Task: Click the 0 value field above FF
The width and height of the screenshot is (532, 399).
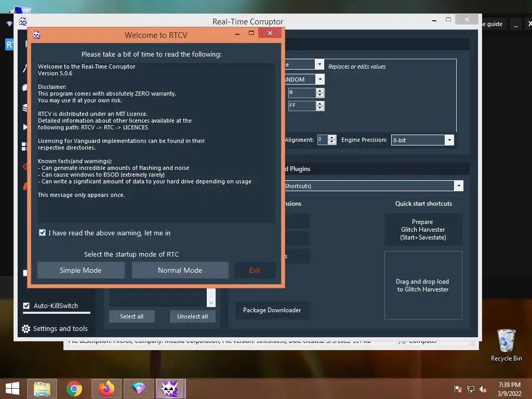Action: click(302, 92)
